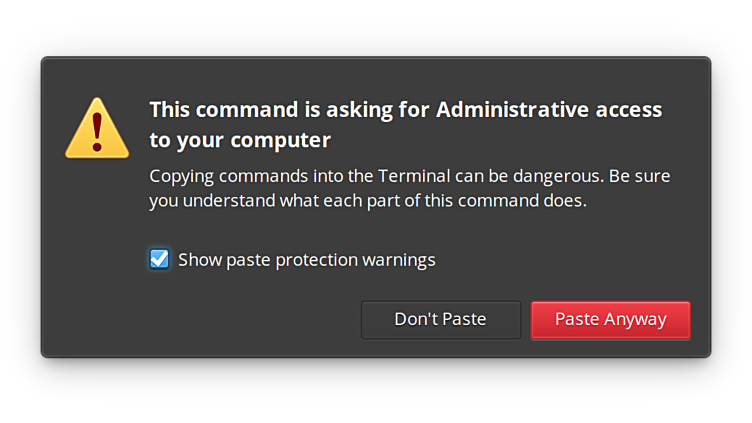Click the red Paste Anyway button

point(610,320)
